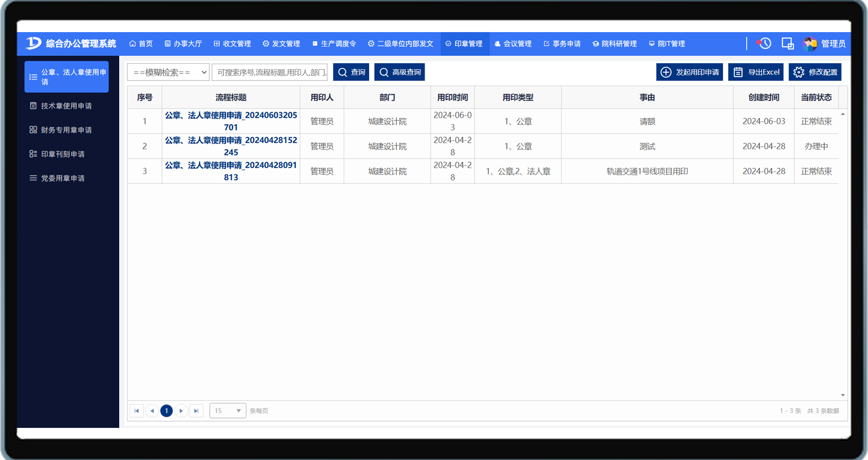The image size is (868, 460).
Task: Open 事务申请 menu
Action: click(x=562, y=44)
